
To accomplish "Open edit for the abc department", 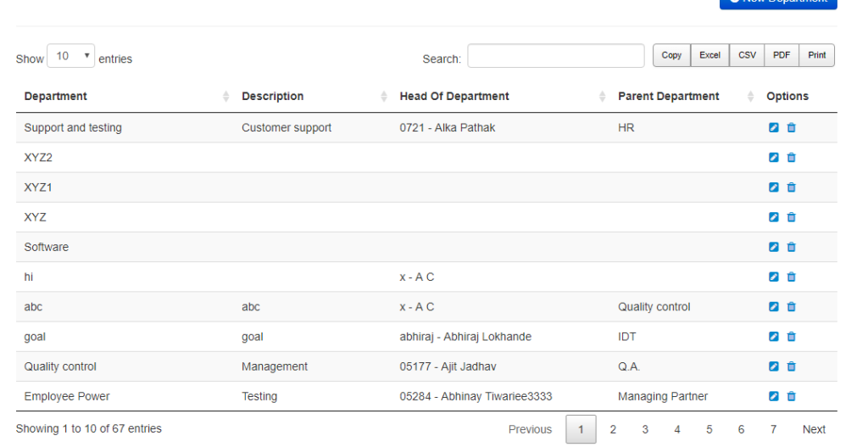I will pos(773,307).
